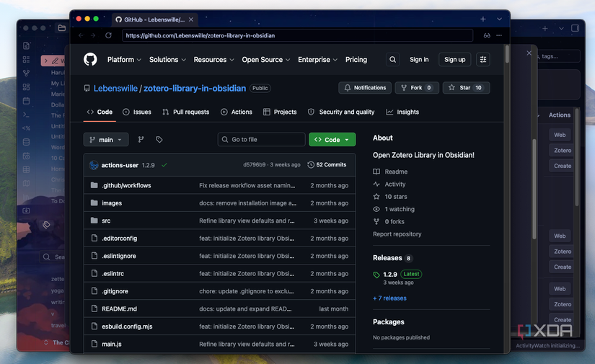Reload the page in the browser

(x=108, y=35)
